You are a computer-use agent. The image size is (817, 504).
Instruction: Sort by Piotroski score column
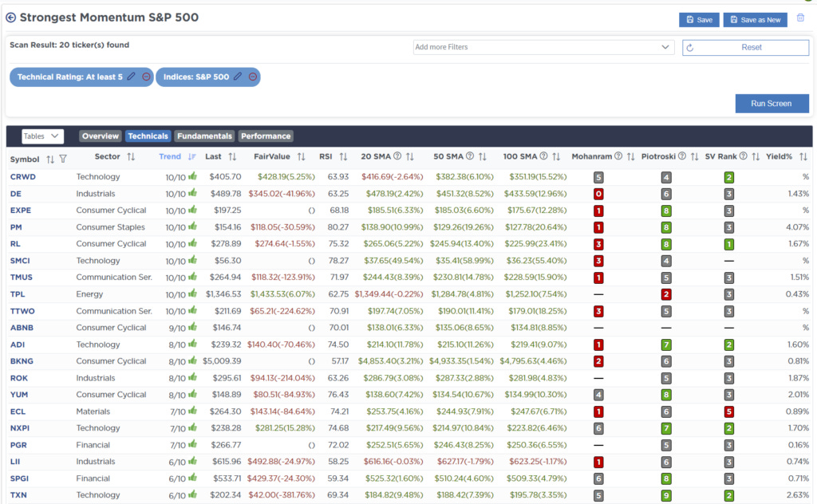tap(695, 157)
